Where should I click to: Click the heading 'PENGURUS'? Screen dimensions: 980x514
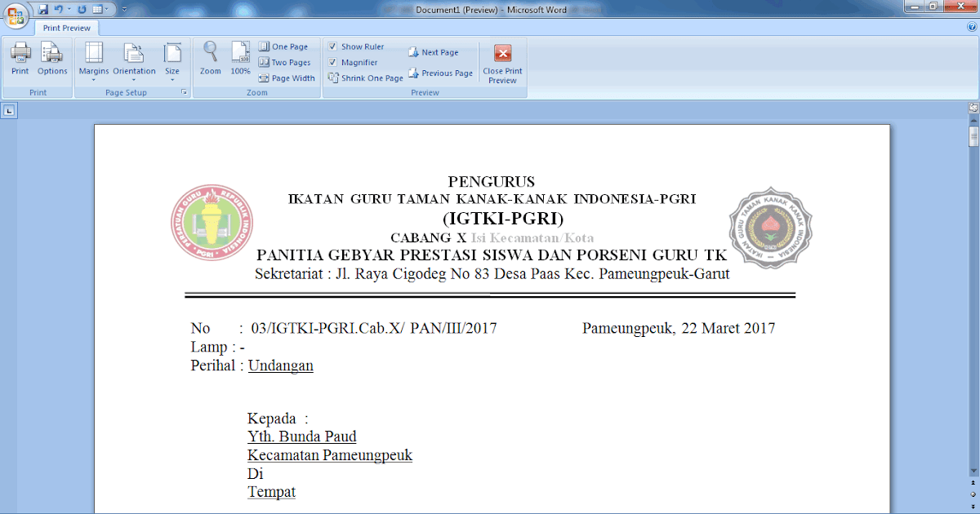click(492, 182)
